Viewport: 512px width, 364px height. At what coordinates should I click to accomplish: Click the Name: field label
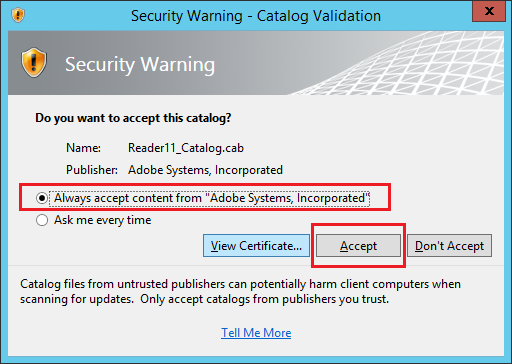[83, 148]
